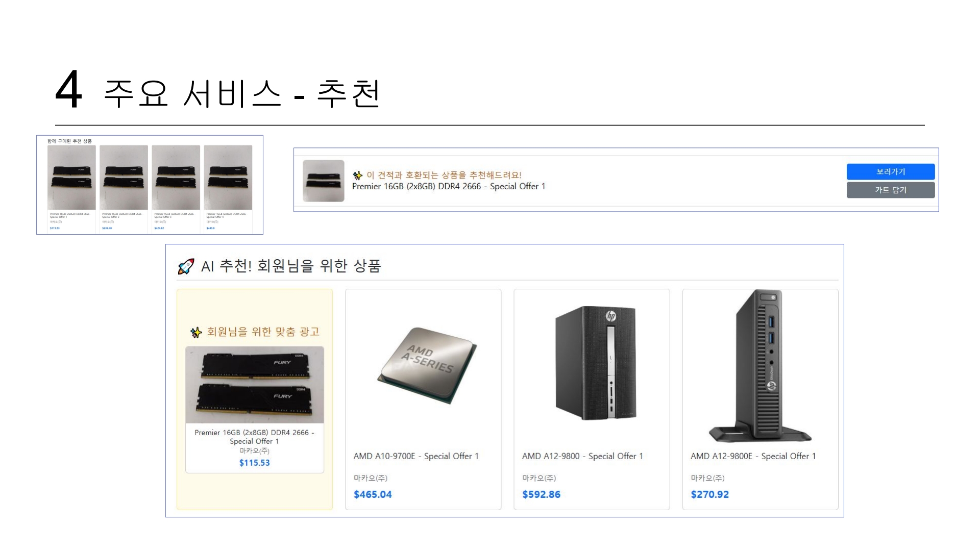Click the 카트 담기 button
The height and width of the screenshot is (551, 980).
(x=891, y=190)
